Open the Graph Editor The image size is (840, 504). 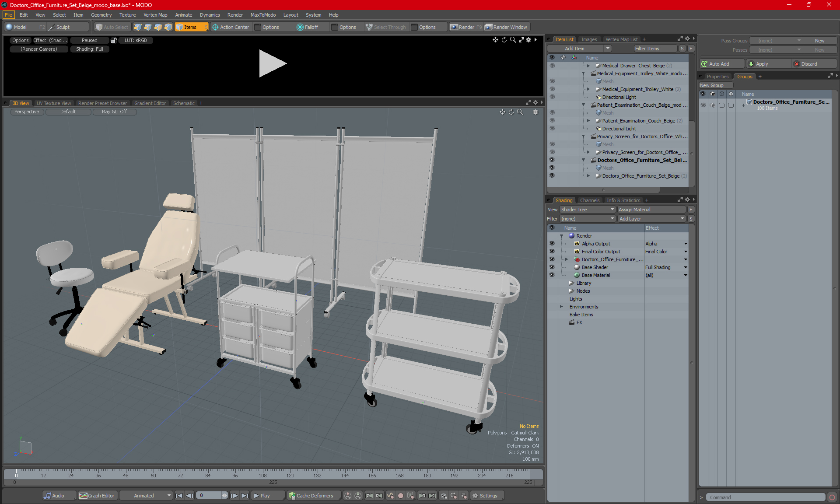tap(97, 496)
